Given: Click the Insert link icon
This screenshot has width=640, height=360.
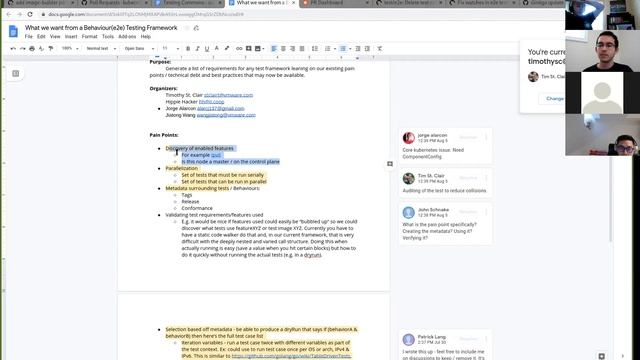Looking at the screenshot, I should 239,49.
